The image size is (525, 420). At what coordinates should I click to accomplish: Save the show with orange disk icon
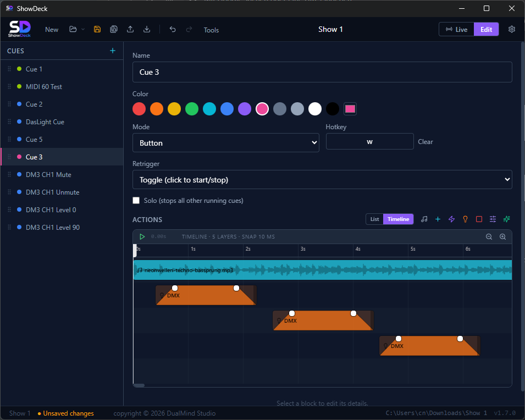97,30
